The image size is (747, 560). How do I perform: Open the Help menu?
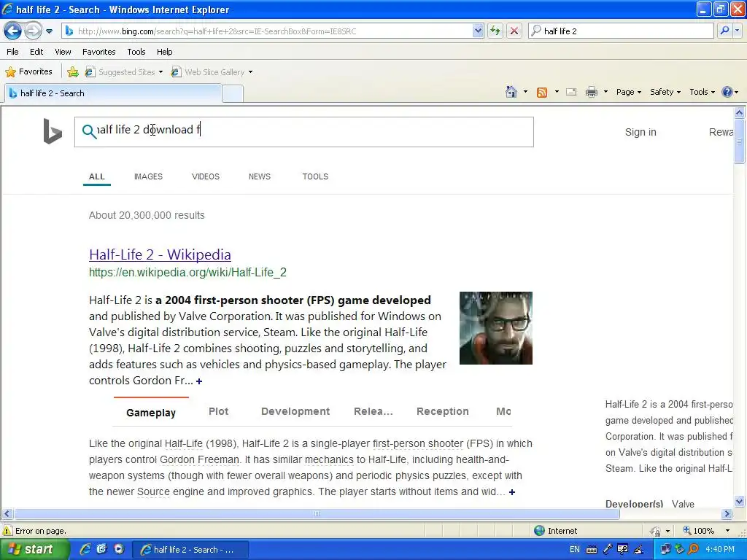[x=165, y=52]
